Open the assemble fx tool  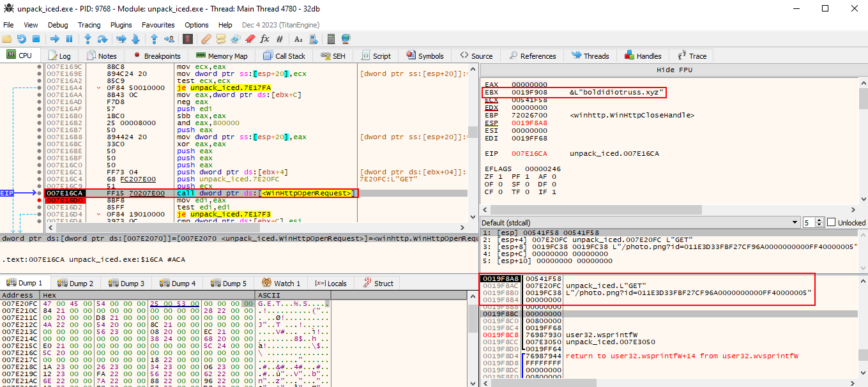point(266,39)
